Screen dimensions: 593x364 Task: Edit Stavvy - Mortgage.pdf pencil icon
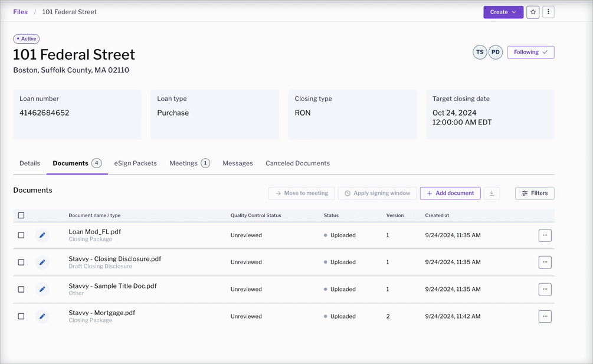(x=42, y=316)
